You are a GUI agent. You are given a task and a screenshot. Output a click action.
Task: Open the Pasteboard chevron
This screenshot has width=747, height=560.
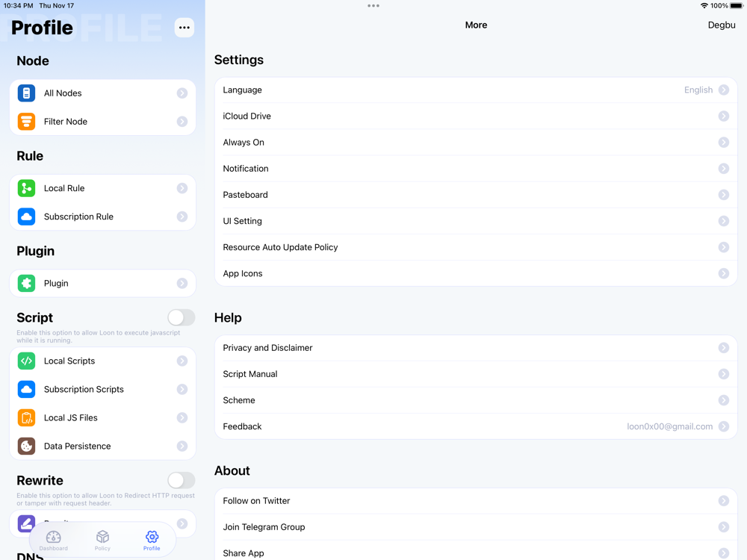tap(724, 195)
